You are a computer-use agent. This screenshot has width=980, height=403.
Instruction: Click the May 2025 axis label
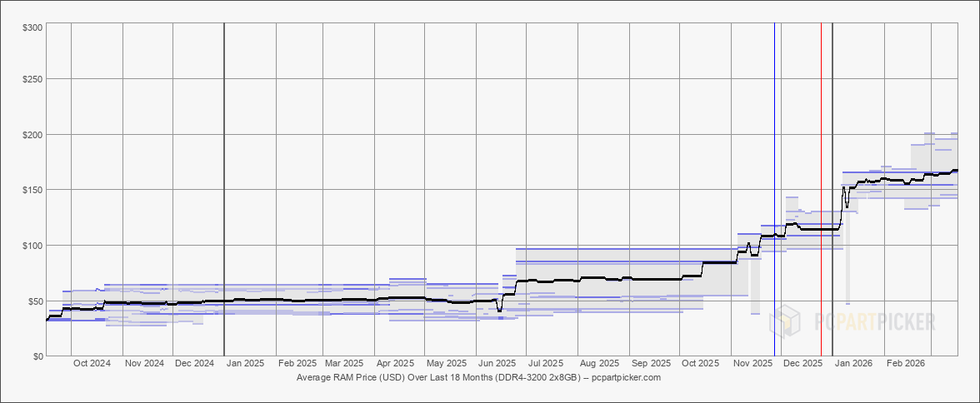coord(446,363)
